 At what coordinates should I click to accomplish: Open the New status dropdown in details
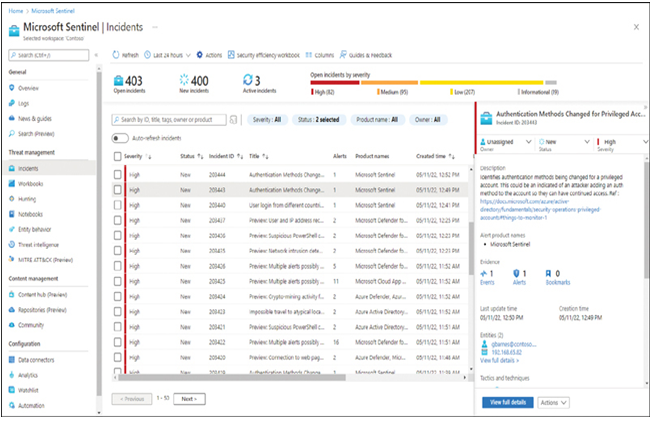[x=564, y=142]
